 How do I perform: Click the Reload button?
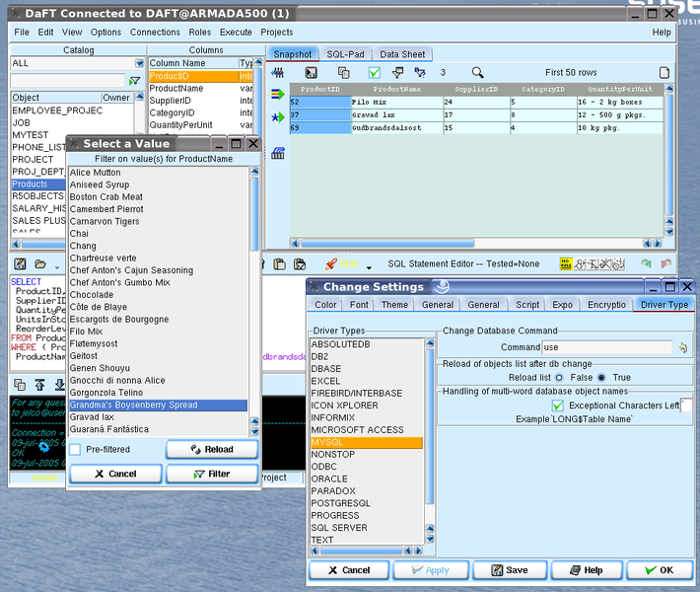[212, 450]
